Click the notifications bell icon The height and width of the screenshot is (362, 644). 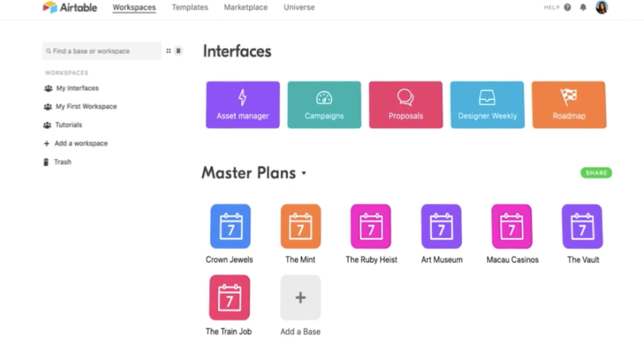[x=583, y=8]
